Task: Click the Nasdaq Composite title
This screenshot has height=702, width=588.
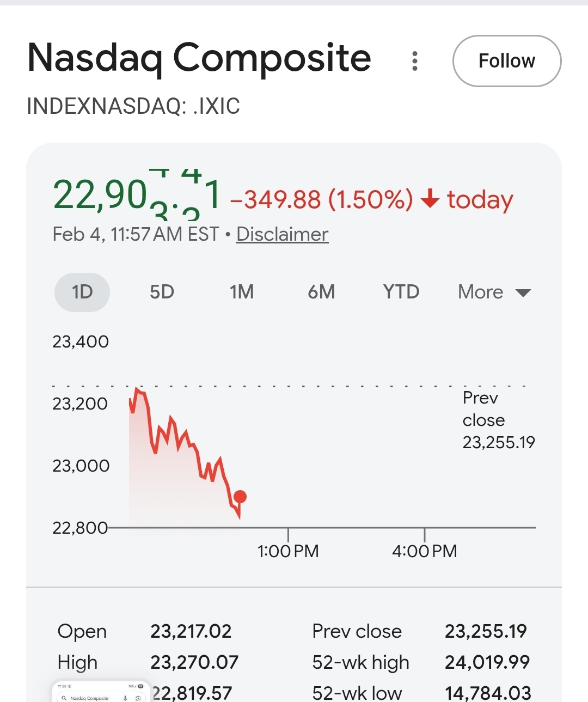Action: (199, 58)
